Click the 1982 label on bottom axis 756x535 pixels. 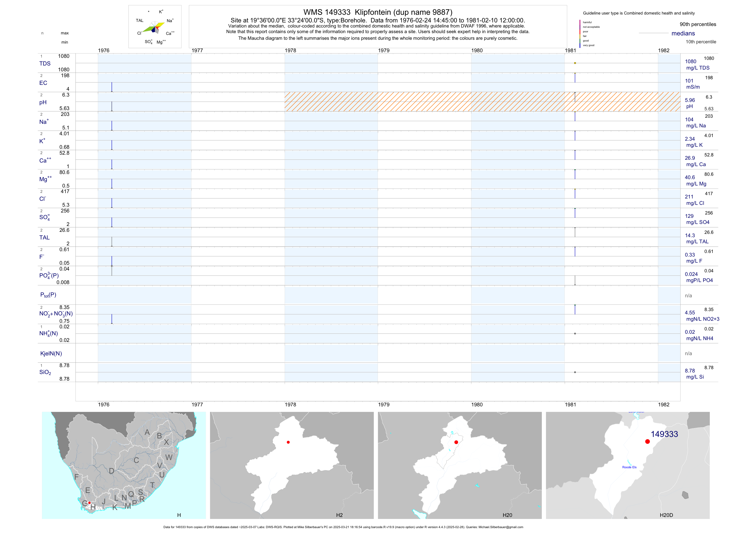[x=664, y=405]
